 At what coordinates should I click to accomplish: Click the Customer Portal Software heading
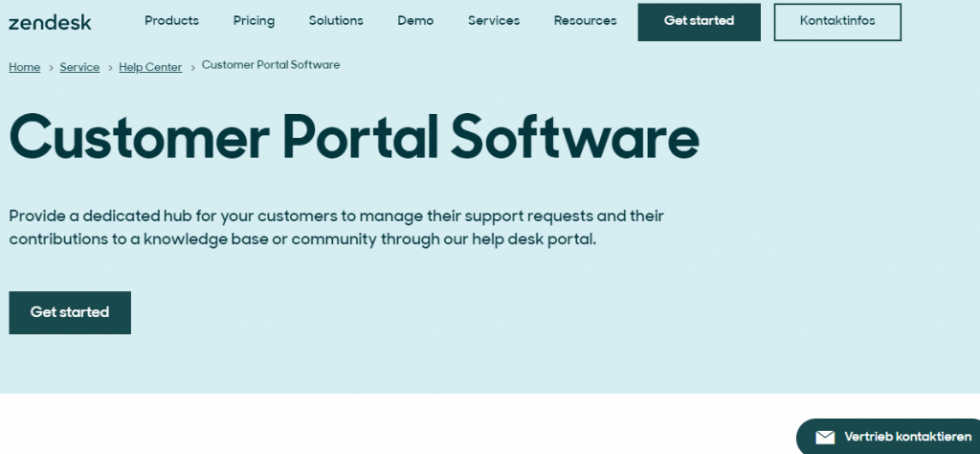354,137
